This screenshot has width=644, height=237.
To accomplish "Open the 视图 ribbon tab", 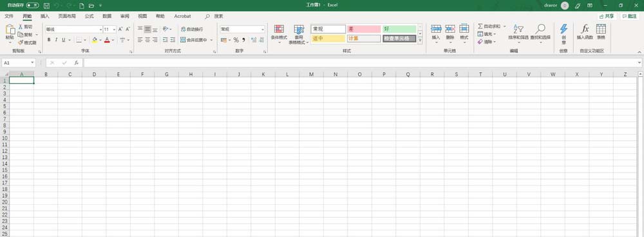I will coord(142,16).
